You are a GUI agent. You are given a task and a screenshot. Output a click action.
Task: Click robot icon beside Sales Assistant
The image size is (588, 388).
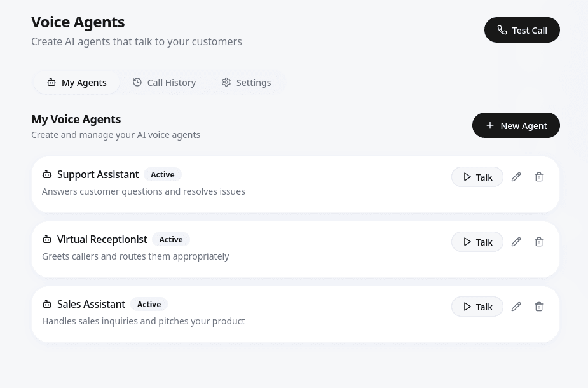[x=47, y=304]
